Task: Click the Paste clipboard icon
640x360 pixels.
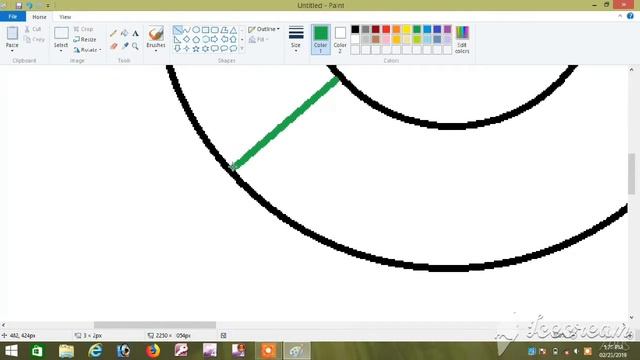Action: (12, 33)
